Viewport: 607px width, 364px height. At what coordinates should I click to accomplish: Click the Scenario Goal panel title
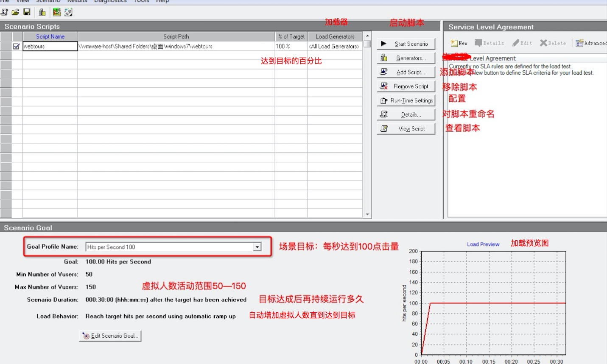click(28, 228)
